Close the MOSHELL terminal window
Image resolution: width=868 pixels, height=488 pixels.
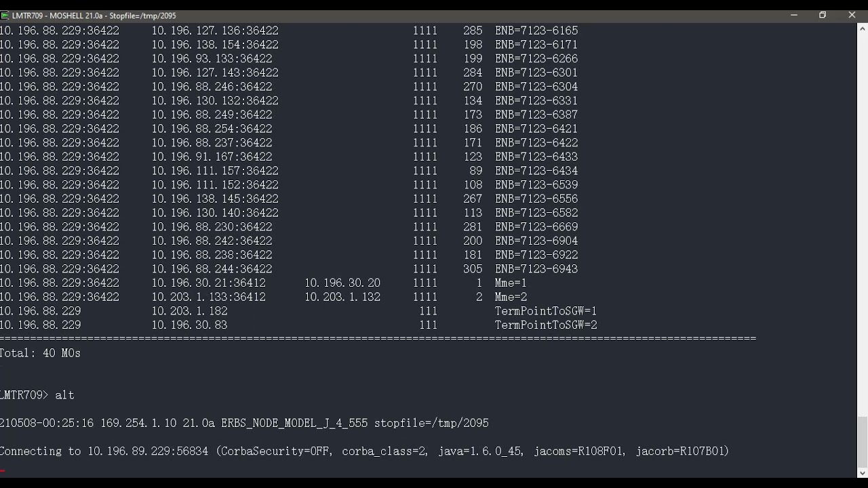(852, 15)
